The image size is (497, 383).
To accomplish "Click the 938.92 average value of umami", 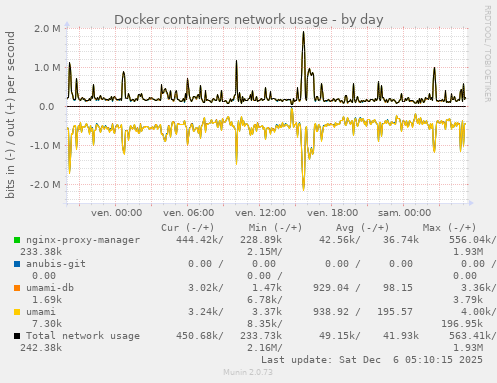I will pyautogui.click(x=331, y=312).
